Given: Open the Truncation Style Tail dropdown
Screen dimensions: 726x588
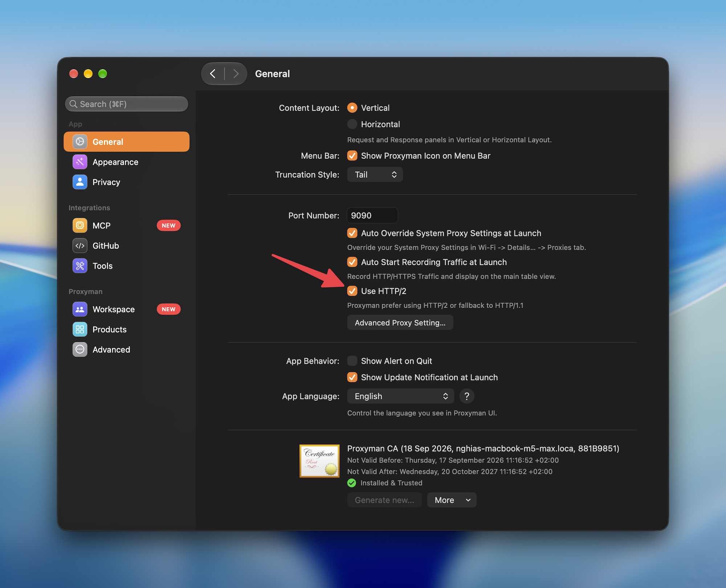Looking at the screenshot, I should [375, 175].
